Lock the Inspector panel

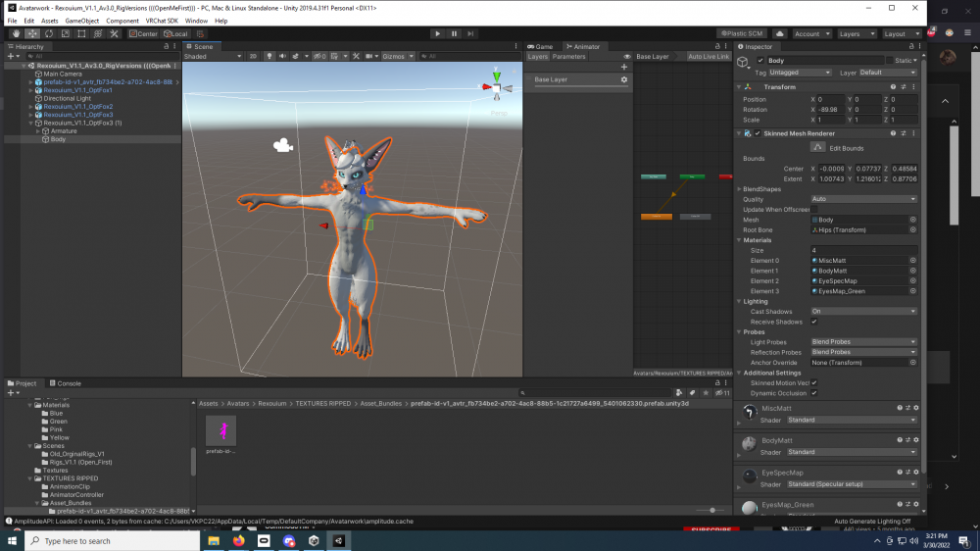[910, 46]
